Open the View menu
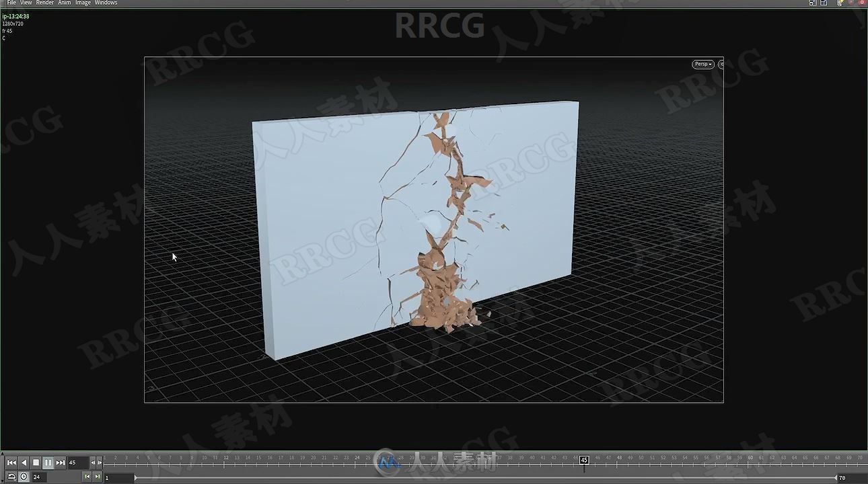The height and width of the screenshot is (484, 868). tap(26, 3)
